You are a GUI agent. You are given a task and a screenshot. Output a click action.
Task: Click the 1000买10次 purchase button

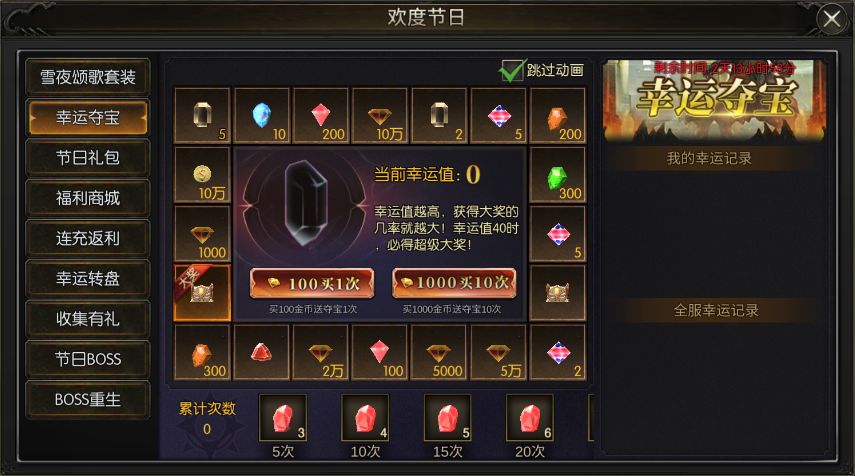tap(454, 283)
